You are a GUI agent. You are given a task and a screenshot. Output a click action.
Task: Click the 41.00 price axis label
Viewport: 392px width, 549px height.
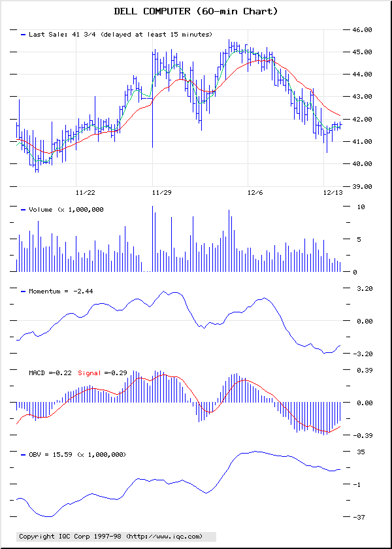coord(362,141)
